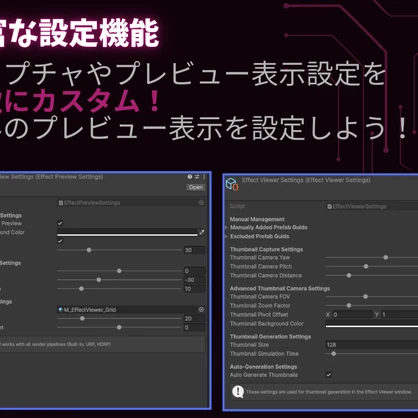Open object picker beside EffectPreviewSettings script field
418x418 pixels.
pyautogui.click(x=201, y=203)
